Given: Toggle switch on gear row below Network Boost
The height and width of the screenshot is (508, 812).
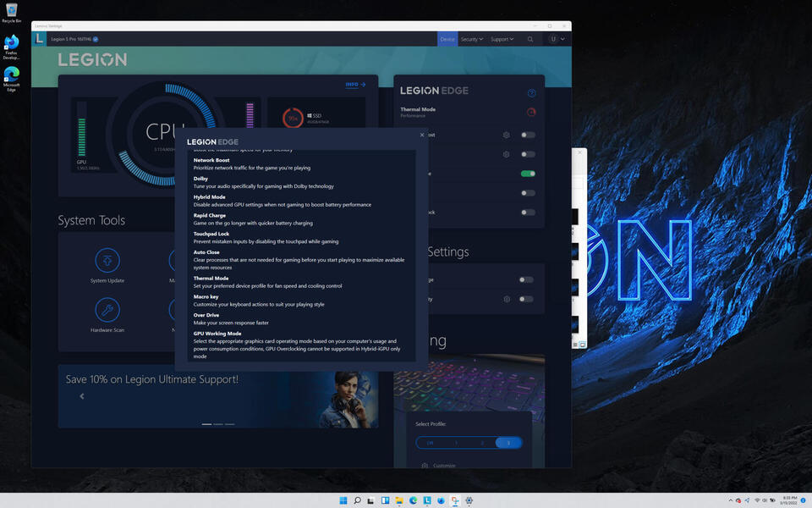Looking at the screenshot, I should (x=528, y=154).
